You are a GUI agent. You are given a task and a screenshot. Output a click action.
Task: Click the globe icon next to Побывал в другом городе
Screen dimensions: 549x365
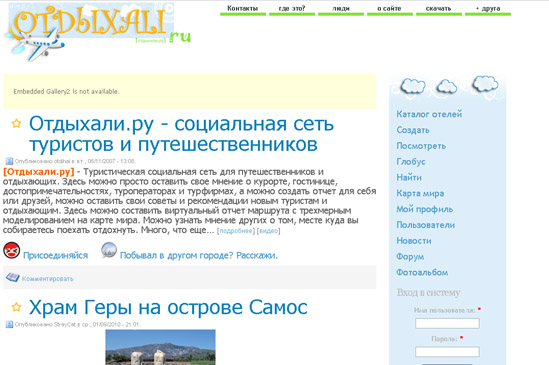[x=109, y=250]
